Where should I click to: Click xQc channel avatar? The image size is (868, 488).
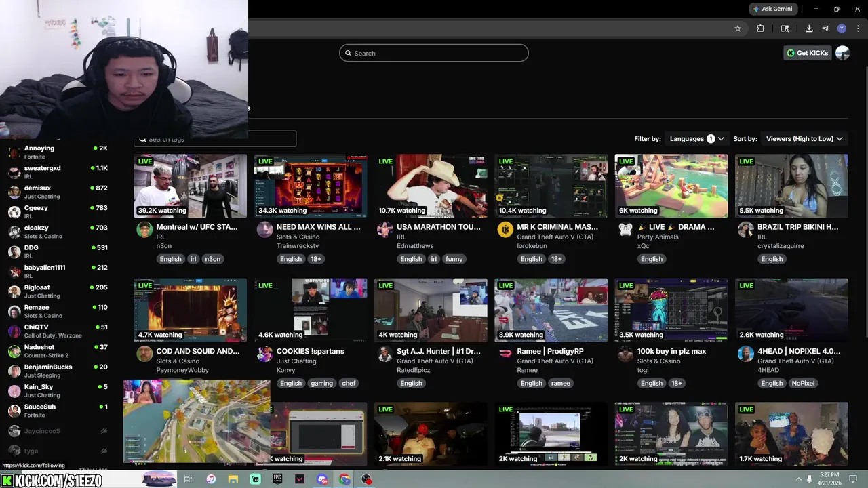[x=625, y=229]
